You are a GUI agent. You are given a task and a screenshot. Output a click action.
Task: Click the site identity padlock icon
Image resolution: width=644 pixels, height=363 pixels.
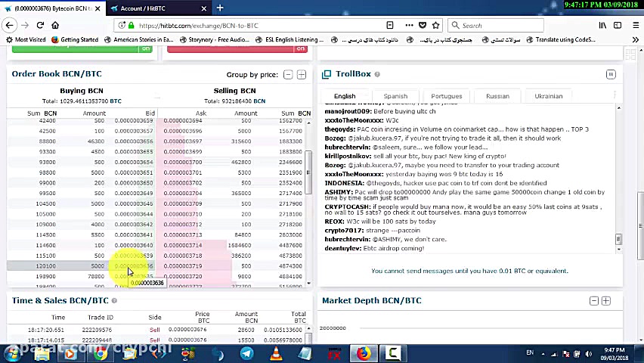pyautogui.click(x=131, y=26)
